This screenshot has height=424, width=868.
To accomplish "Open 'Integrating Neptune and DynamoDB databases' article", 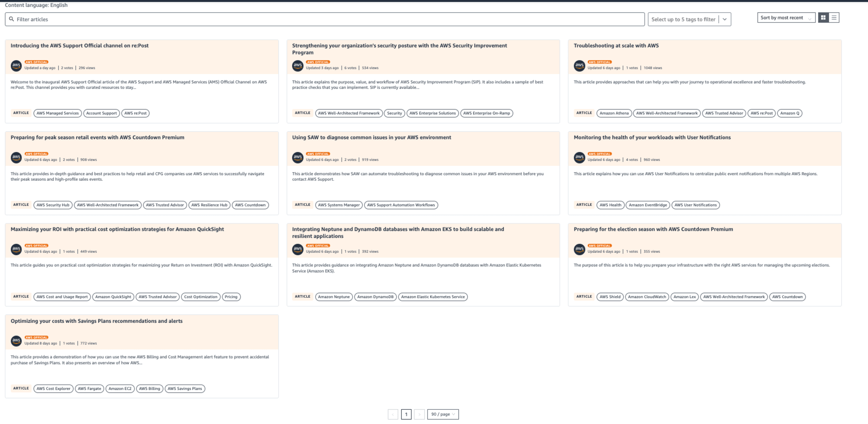I will click(398, 233).
